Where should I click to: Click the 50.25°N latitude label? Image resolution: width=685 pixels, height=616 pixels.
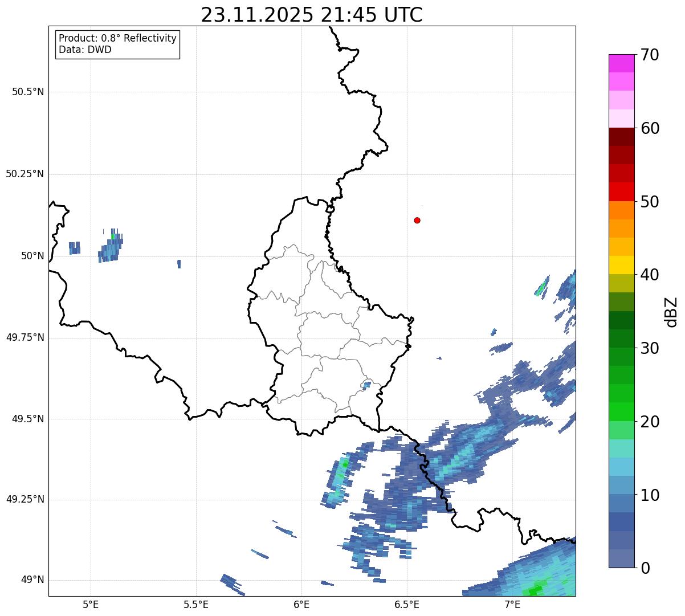click(25, 174)
